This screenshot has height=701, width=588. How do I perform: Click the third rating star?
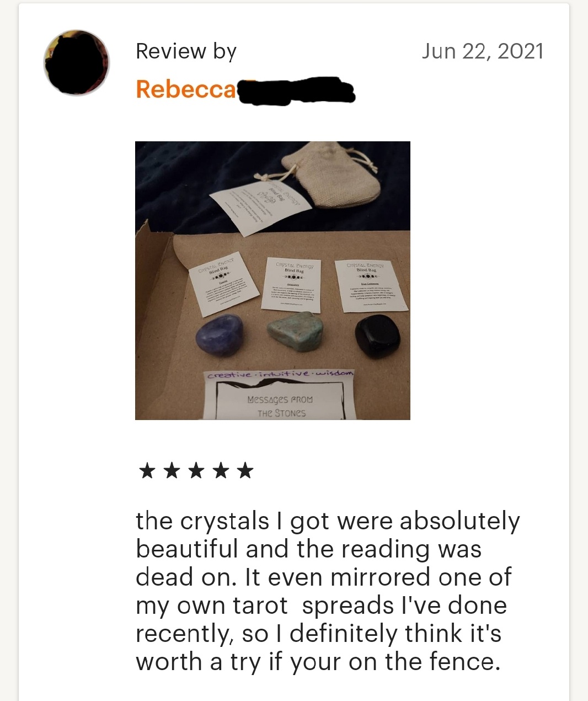pyautogui.click(x=196, y=471)
